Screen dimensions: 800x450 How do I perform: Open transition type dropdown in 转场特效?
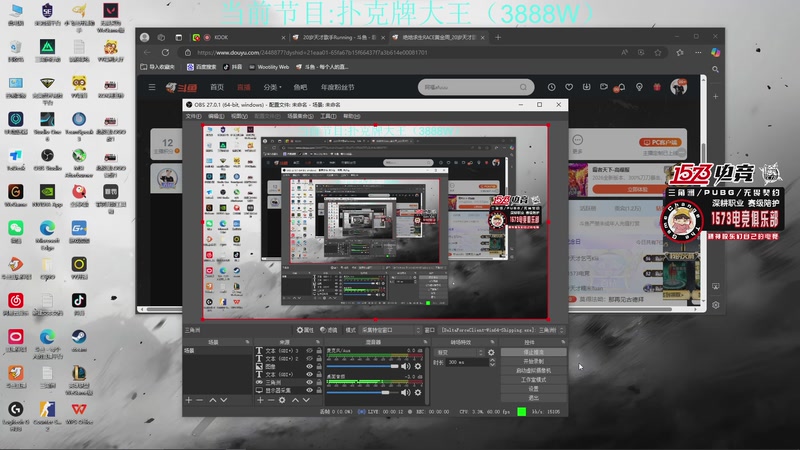pos(459,353)
